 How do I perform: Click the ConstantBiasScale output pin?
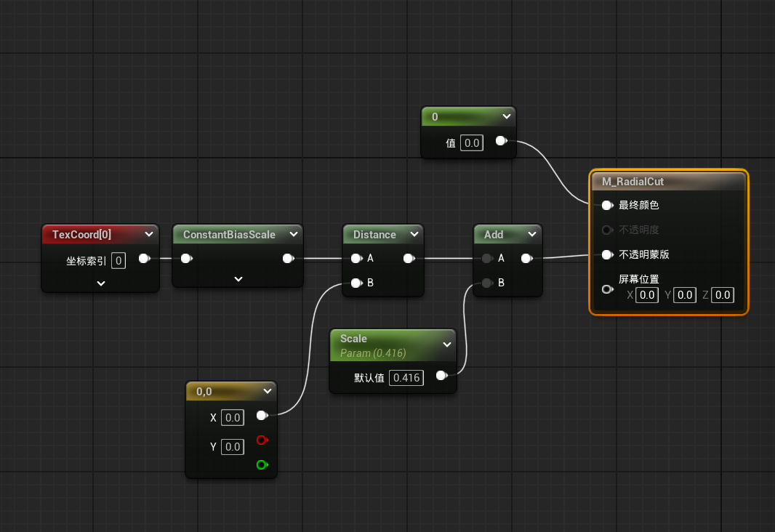(x=287, y=258)
